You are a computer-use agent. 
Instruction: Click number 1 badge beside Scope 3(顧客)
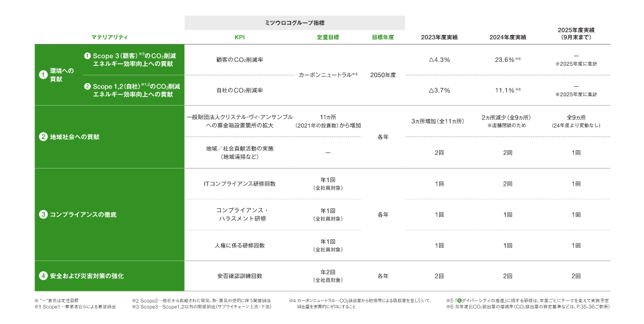point(87,56)
